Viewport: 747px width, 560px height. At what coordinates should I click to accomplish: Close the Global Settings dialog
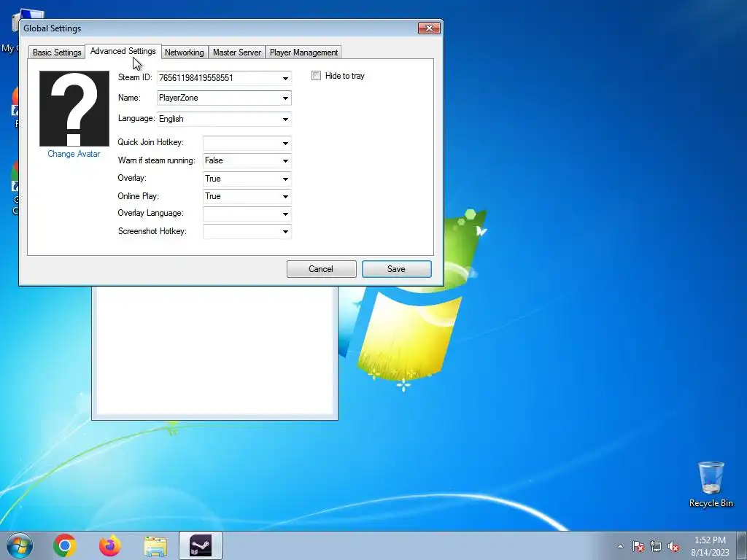coord(429,28)
